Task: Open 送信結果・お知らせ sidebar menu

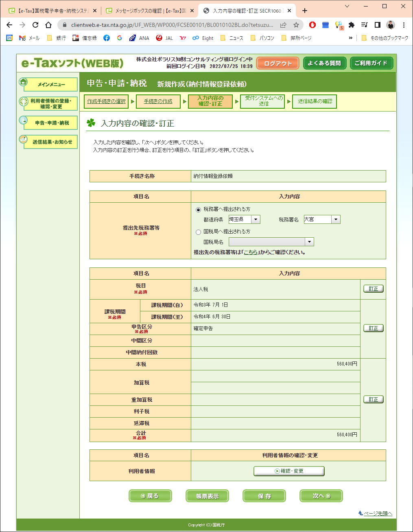Action: point(48,142)
